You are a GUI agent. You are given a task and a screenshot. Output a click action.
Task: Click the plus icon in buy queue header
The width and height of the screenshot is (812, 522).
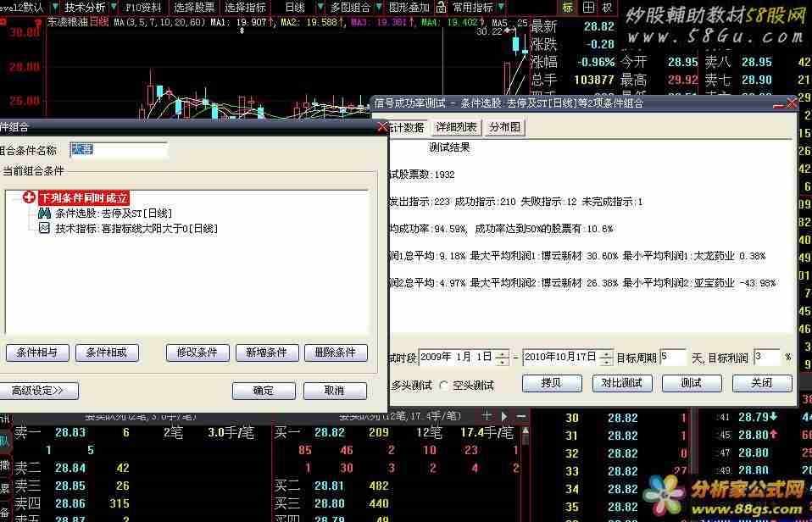pos(487,415)
